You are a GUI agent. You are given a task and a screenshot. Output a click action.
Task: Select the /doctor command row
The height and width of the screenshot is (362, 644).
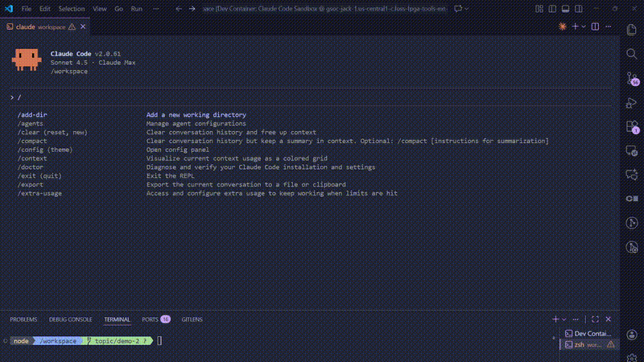pyautogui.click(x=312, y=167)
